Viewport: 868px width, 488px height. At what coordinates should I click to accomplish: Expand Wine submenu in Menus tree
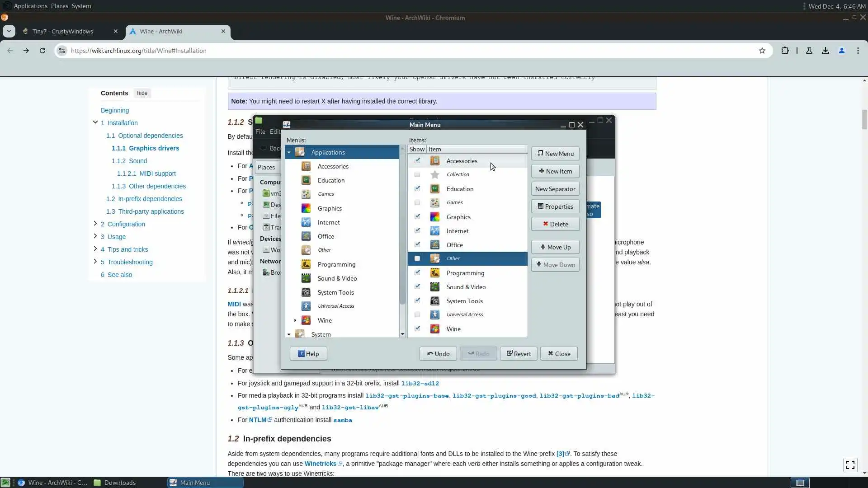tap(295, 320)
